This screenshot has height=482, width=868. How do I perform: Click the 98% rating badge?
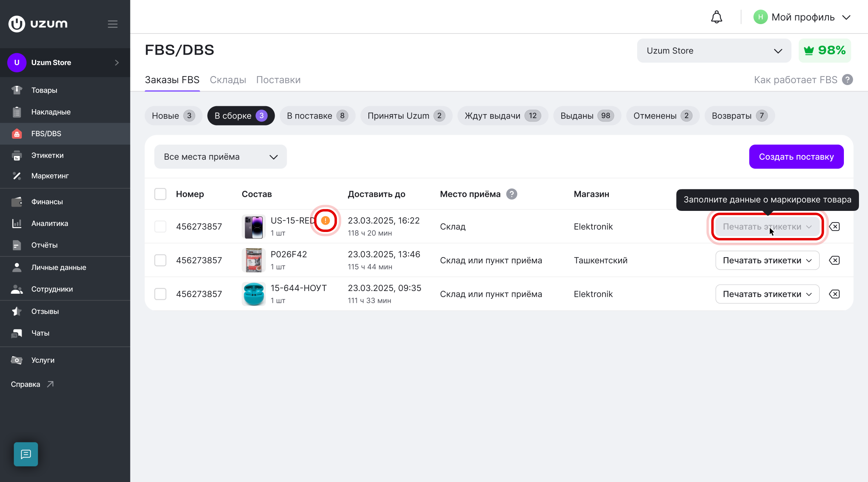[x=825, y=50]
